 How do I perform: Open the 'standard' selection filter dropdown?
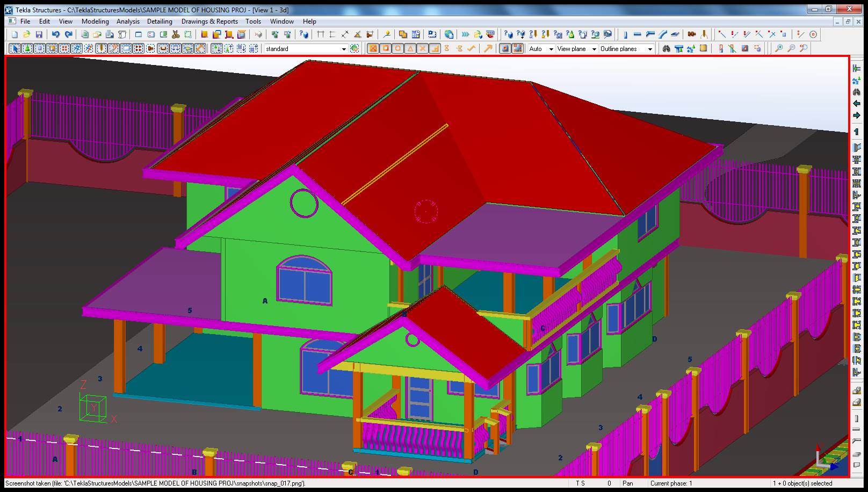coord(344,49)
